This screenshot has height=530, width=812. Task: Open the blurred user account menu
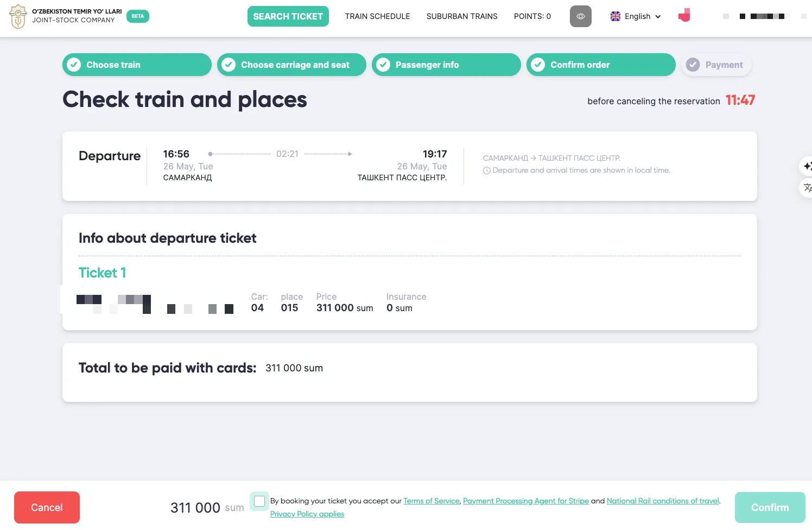point(762,16)
